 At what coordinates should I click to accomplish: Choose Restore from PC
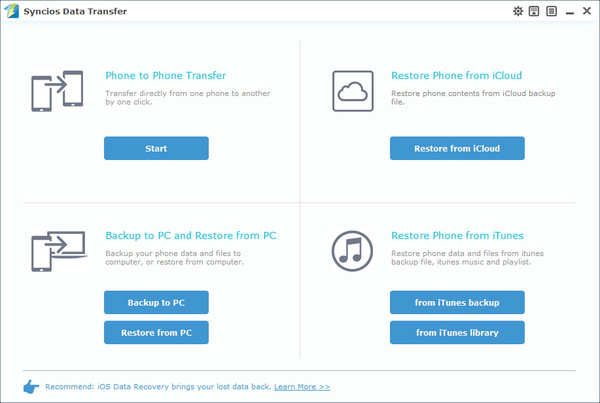(155, 332)
